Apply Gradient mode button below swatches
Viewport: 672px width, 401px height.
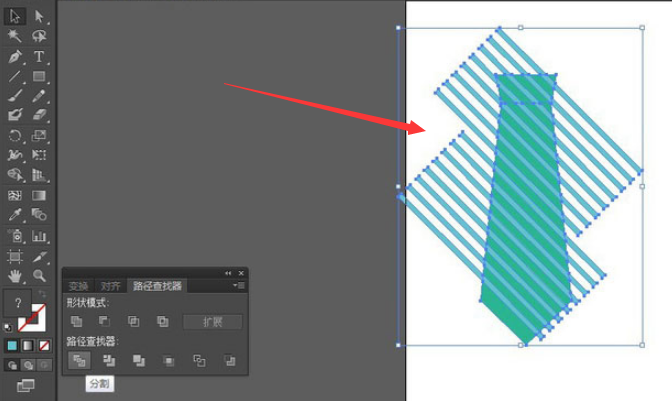[28, 345]
